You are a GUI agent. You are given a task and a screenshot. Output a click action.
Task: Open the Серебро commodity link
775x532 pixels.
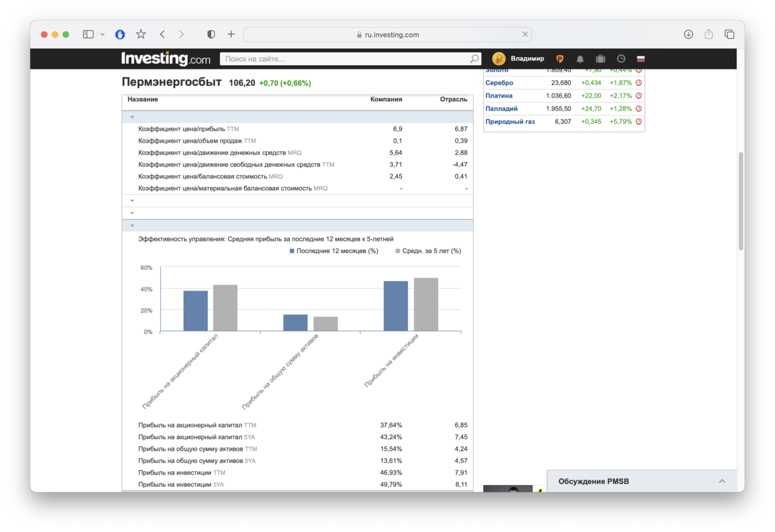point(499,83)
